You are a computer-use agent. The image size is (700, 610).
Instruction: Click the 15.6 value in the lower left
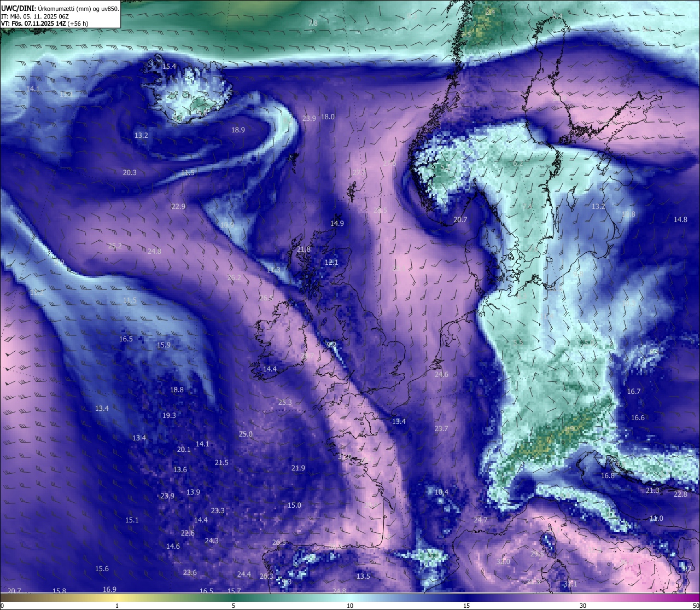102,569
